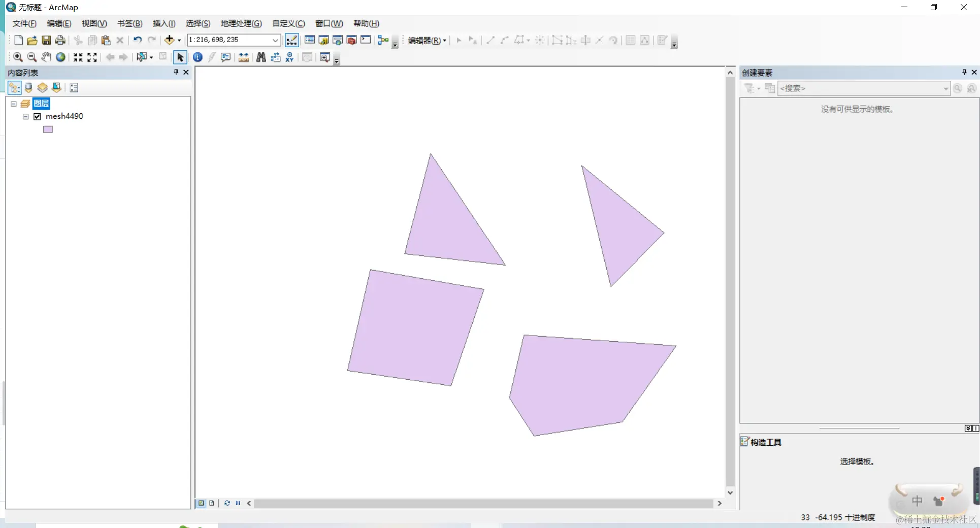This screenshot has height=528, width=980.
Task: Toggle the Select Elements arrow tool
Action: click(180, 57)
